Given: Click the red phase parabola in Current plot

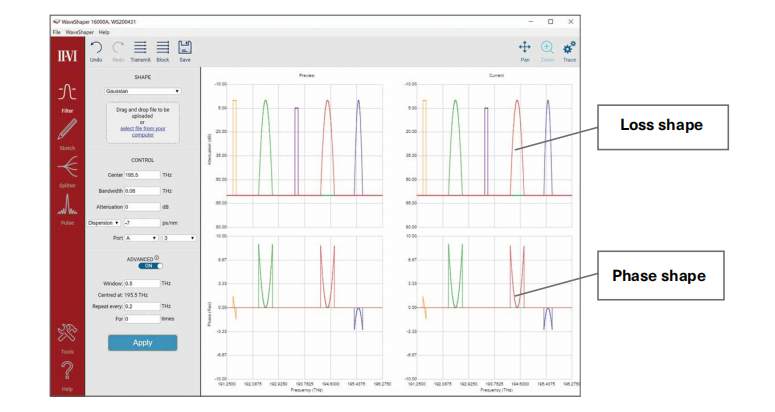Looking at the screenshot, I should tap(517, 277).
